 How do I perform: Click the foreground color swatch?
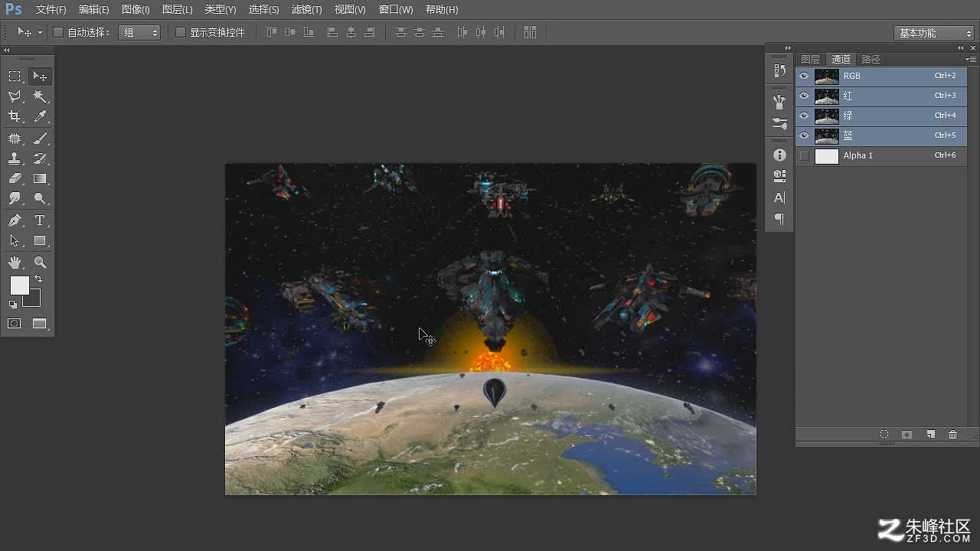coord(19,285)
